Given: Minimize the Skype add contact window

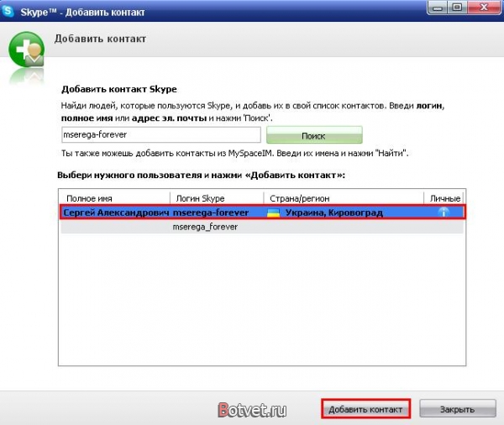Looking at the screenshot, I should coord(437,8).
